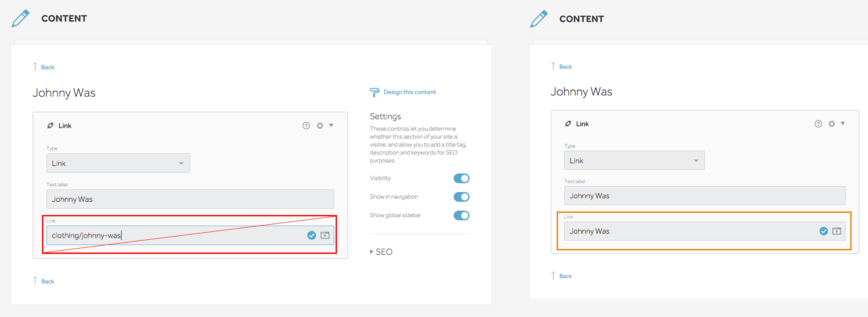This screenshot has height=317, width=868.
Task: Toggle the Show in navigation switch
Action: (461, 197)
